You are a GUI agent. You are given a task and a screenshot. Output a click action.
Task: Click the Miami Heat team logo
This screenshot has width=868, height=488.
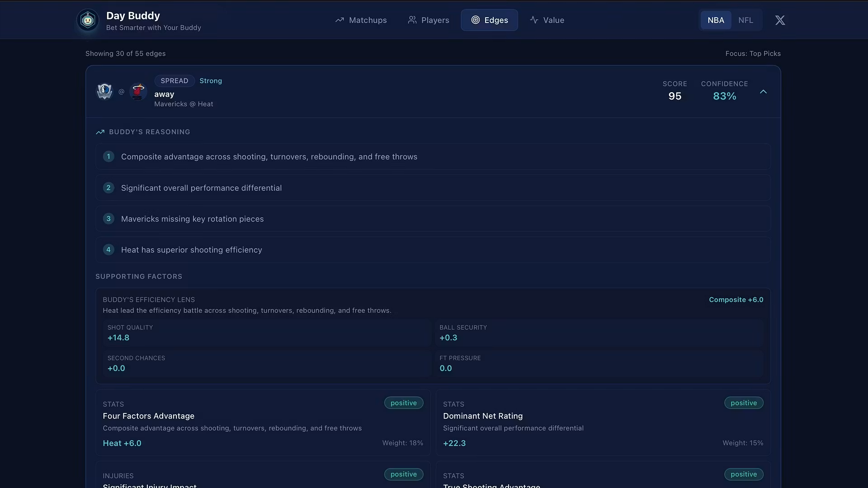[138, 92]
